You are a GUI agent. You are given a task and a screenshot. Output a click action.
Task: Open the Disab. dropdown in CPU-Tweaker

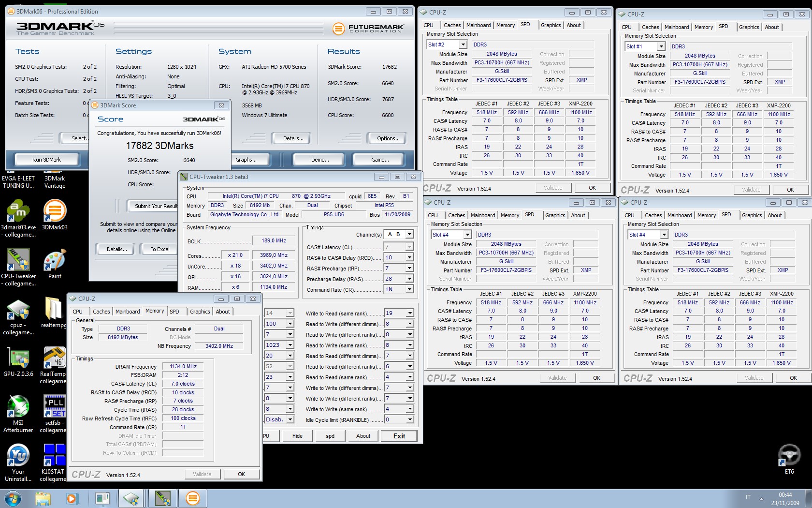tap(290, 419)
